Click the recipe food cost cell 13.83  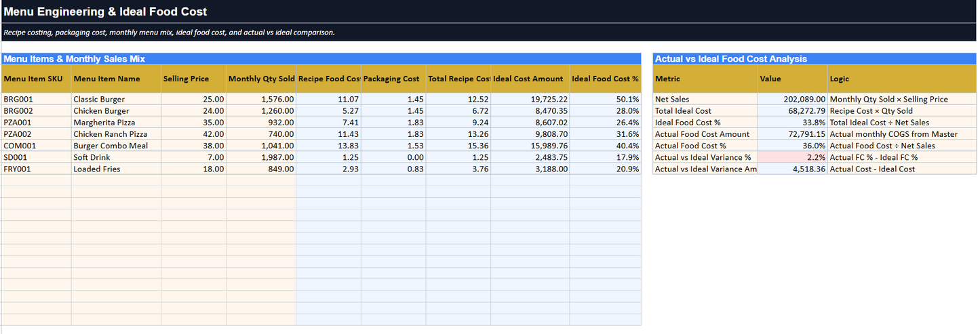coord(329,145)
